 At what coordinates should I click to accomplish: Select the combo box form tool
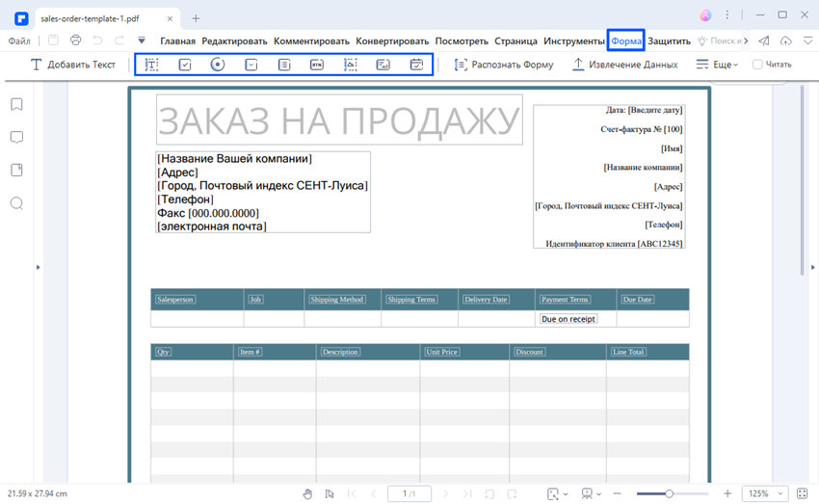click(x=251, y=65)
